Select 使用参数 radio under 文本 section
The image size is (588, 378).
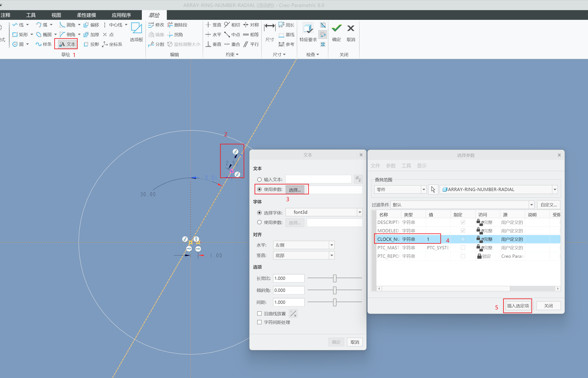tap(259, 189)
